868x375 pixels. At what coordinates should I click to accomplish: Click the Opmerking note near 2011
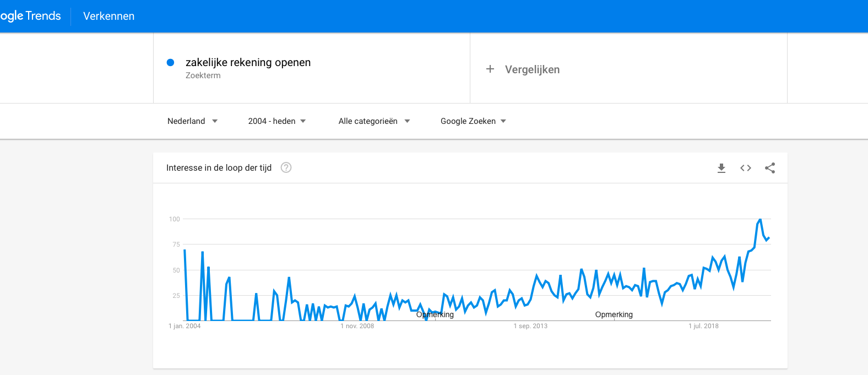[435, 314]
